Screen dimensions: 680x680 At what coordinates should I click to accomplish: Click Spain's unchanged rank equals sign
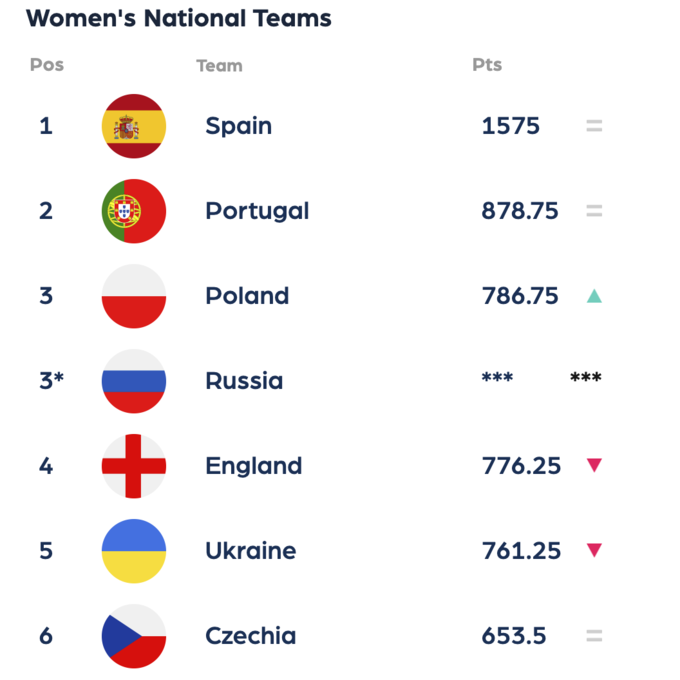pos(594,127)
